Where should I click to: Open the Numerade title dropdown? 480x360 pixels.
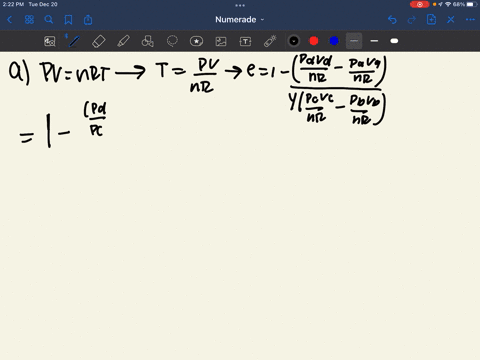pos(240,20)
